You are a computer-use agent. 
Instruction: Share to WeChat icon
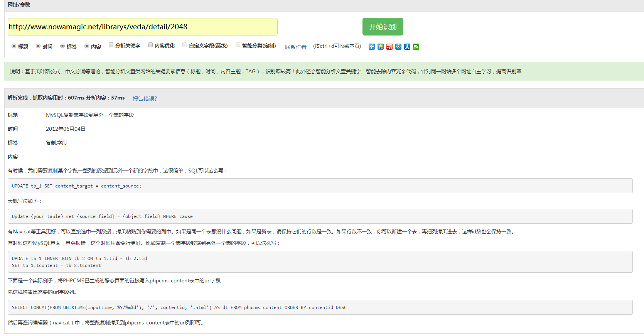coord(416,47)
